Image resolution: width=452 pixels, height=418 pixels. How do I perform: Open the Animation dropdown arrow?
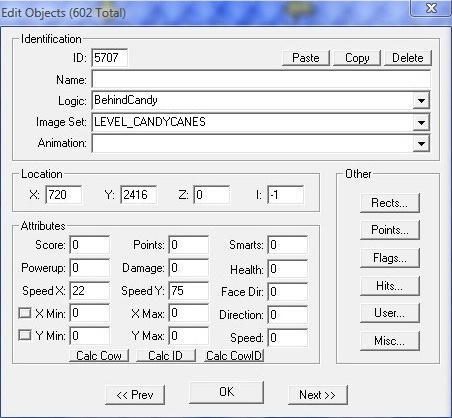point(421,143)
